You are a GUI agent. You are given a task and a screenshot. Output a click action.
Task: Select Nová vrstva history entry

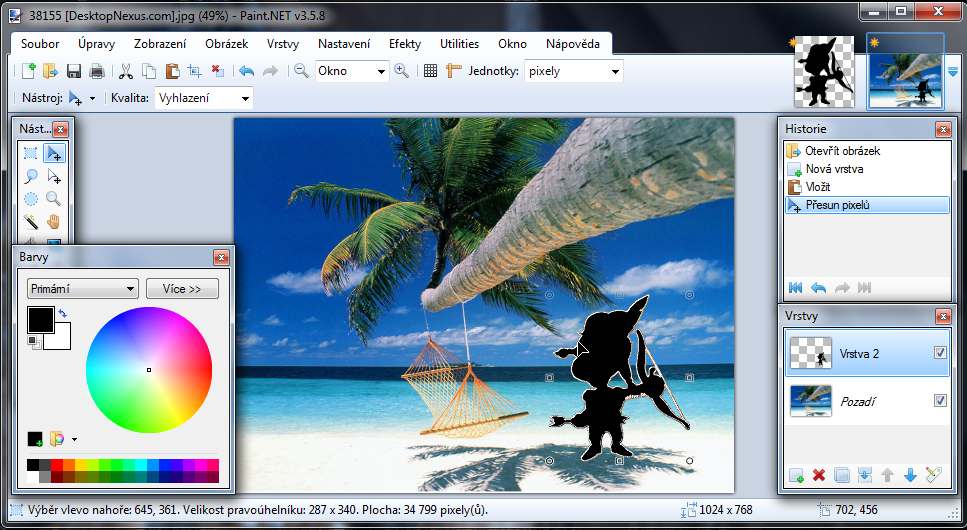click(x=868, y=168)
